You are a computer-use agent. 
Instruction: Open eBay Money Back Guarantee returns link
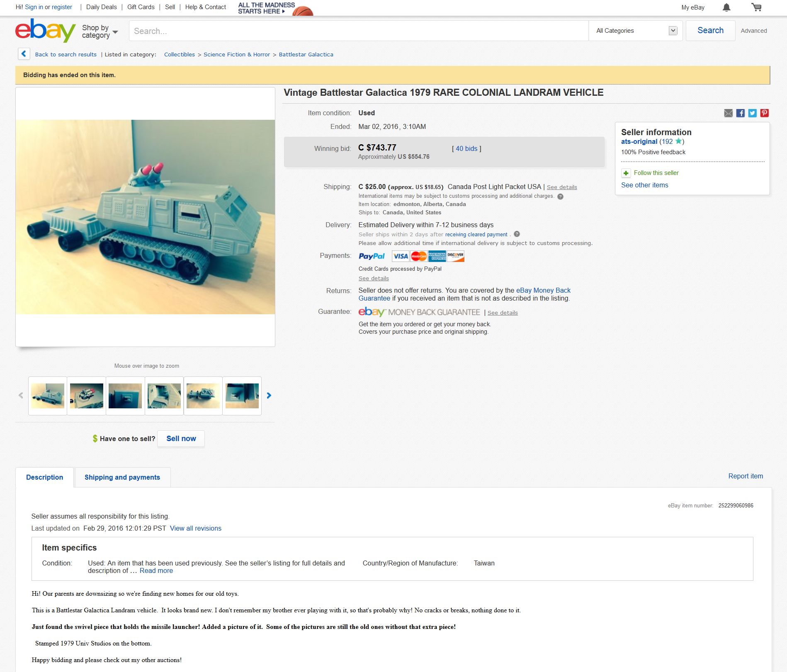coord(464,294)
